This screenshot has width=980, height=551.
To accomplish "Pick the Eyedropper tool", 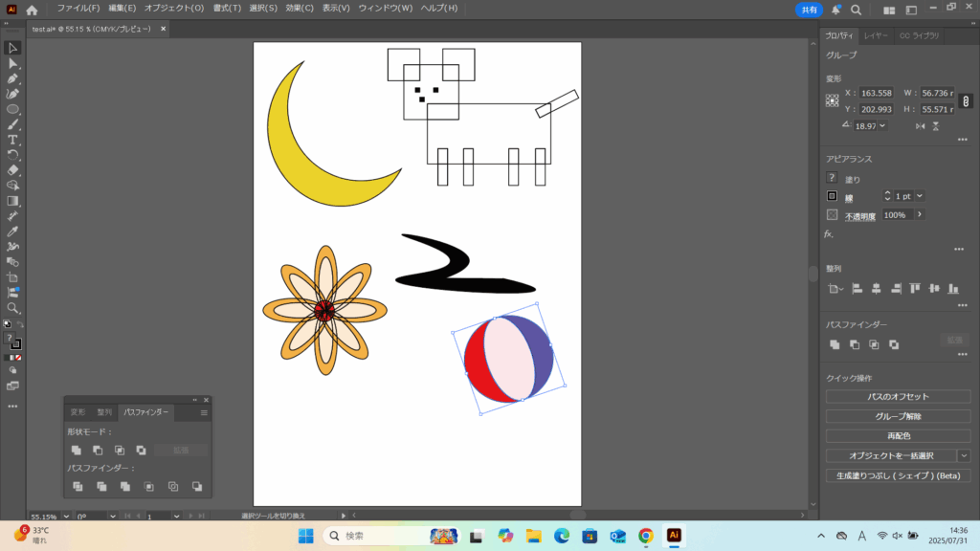I will [13, 231].
